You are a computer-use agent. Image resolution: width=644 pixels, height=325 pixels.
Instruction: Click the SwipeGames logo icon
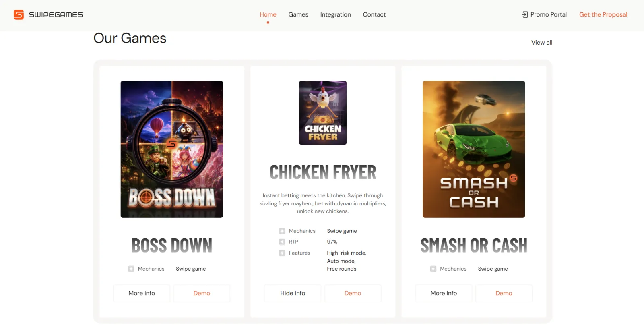point(19,14)
